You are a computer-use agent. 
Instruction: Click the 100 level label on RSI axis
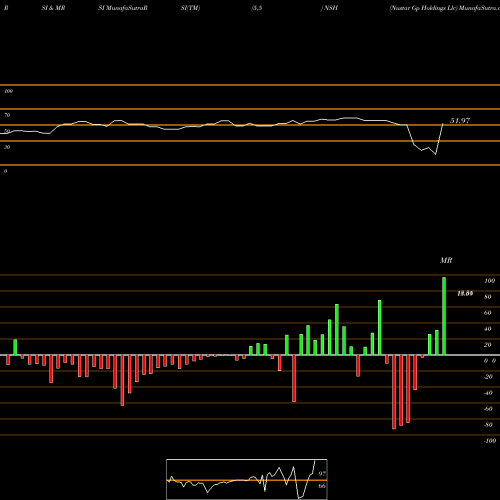coord(8,91)
